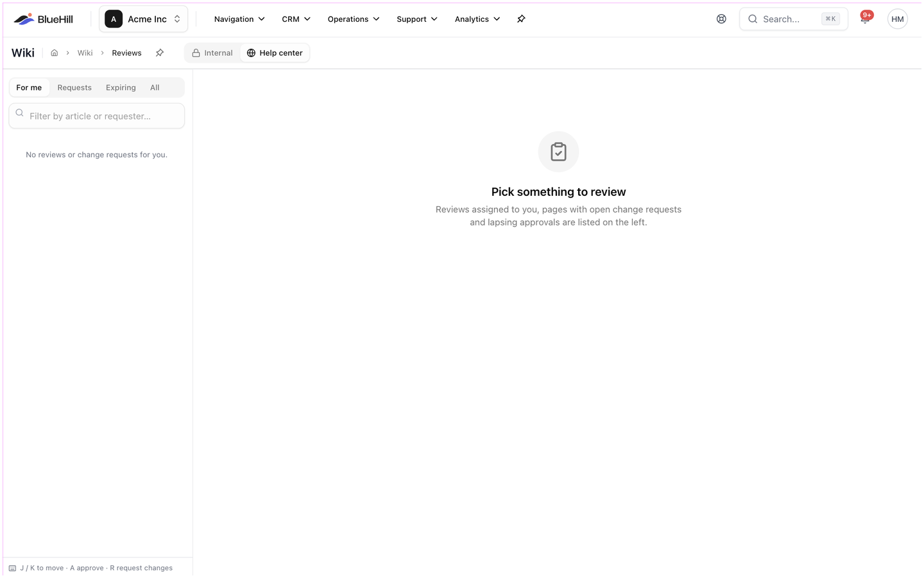Click the 'Pick something to review' heading
This screenshot has width=924, height=578.
tap(558, 192)
